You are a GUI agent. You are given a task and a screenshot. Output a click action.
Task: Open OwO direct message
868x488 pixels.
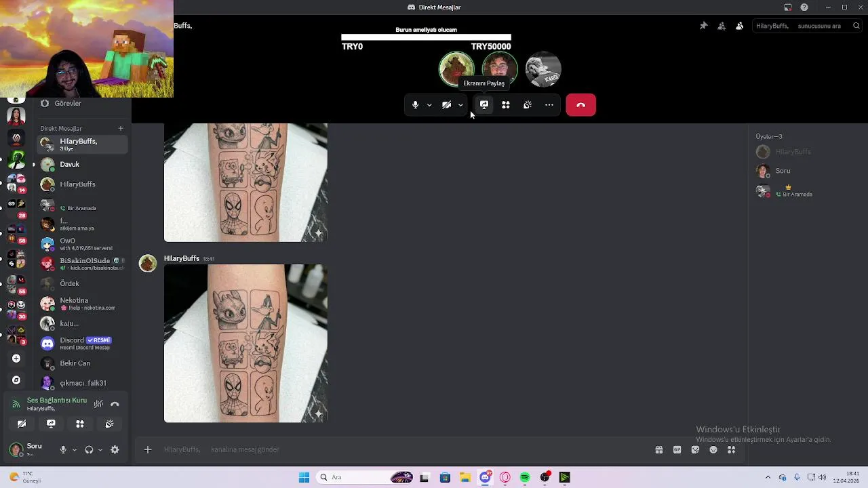coord(83,244)
